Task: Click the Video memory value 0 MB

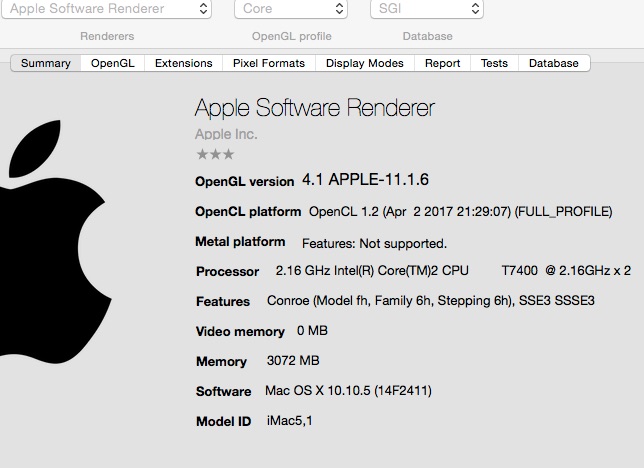Action: (312, 331)
